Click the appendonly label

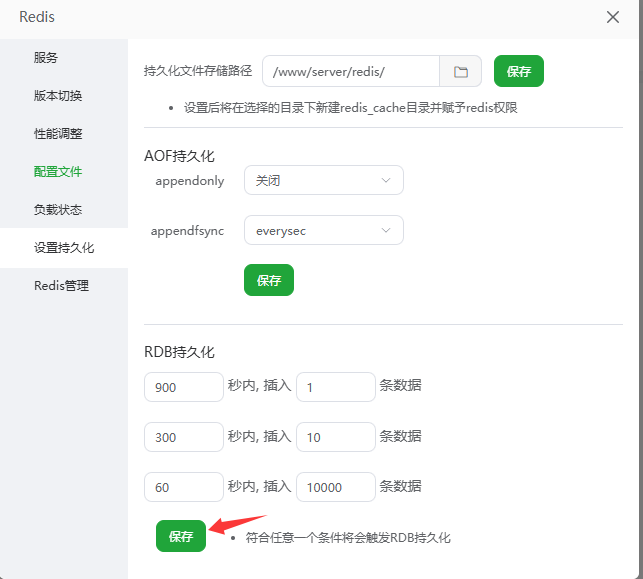pos(189,181)
